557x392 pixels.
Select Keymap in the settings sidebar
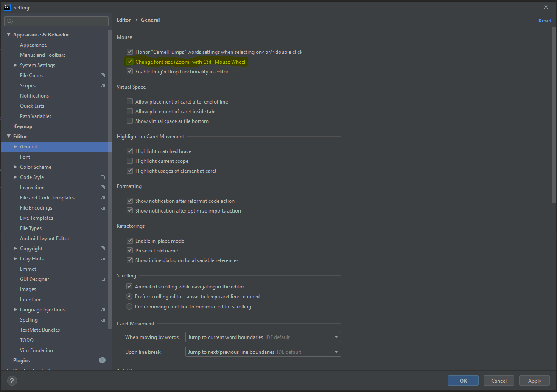click(x=22, y=126)
